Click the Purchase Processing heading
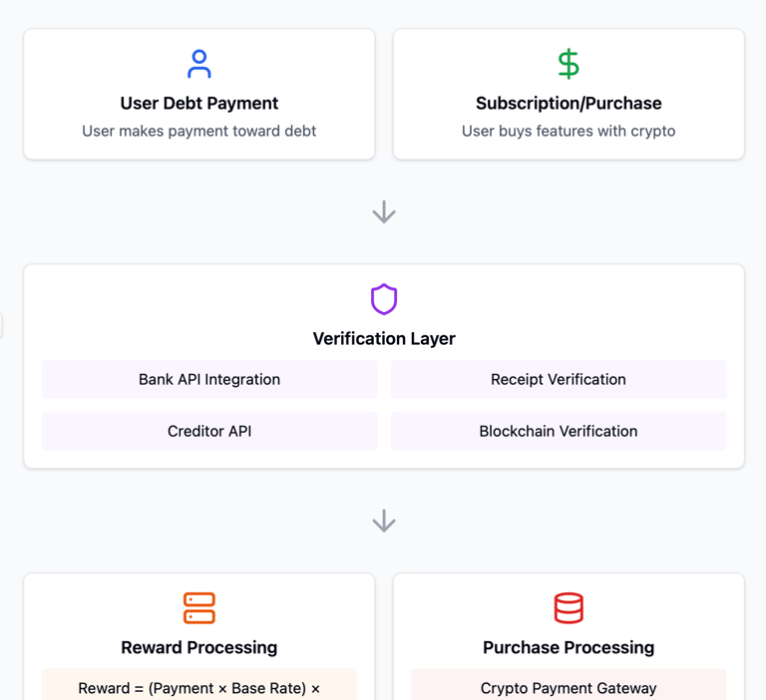This screenshot has width=766, height=700. (x=569, y=648)
